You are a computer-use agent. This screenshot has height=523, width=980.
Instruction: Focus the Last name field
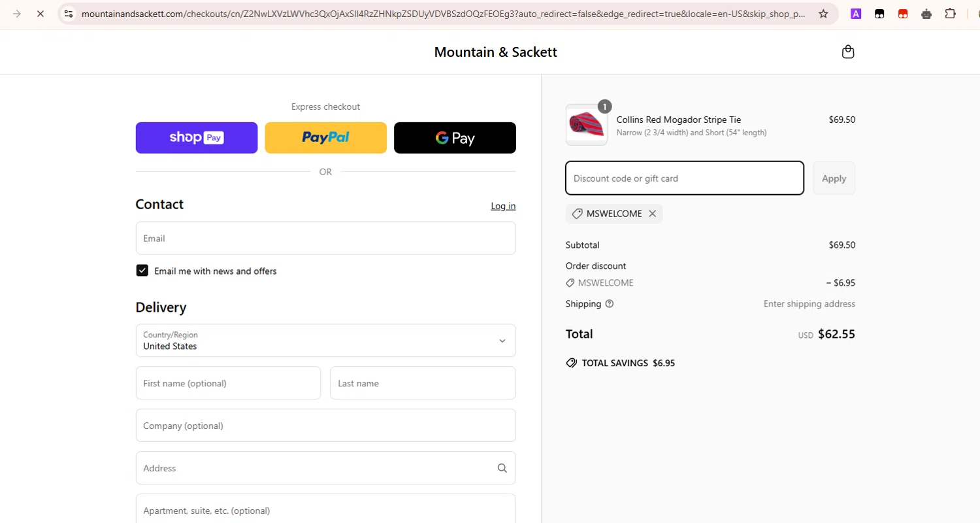(423, 383)
